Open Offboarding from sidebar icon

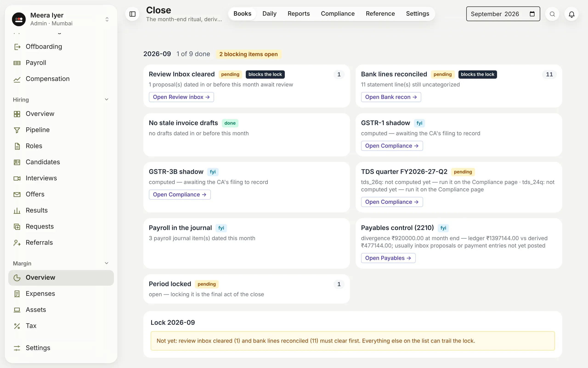[17, 47]
